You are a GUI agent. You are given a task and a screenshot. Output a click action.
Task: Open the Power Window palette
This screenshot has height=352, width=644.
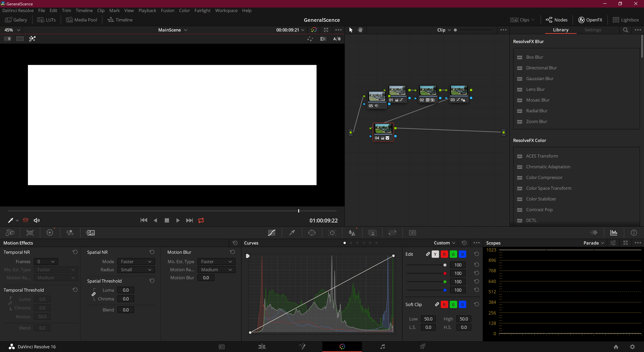pos(312,233)
